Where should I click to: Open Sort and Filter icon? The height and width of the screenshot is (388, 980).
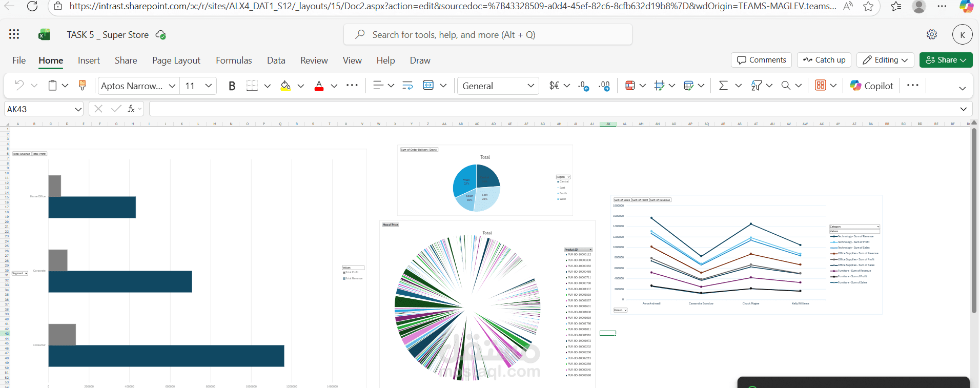click(757, 86)
